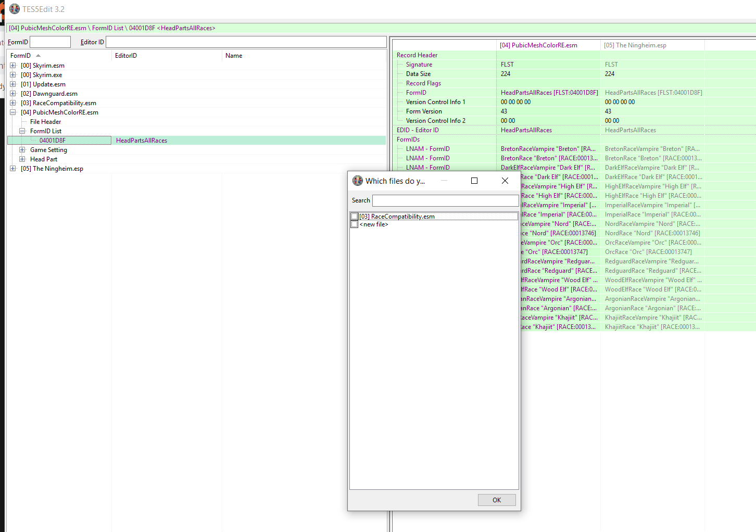The image size is (756, 532).
Task: Click OrcRace entry in Ningheim column
Action: [x=648, y=252]
